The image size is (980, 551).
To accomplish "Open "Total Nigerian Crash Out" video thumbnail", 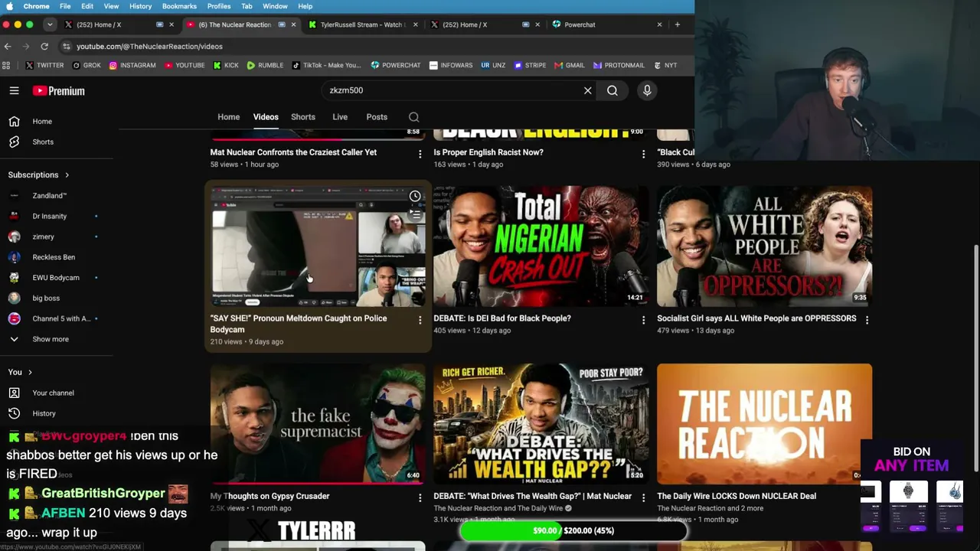I will click(x=541, y=246).
